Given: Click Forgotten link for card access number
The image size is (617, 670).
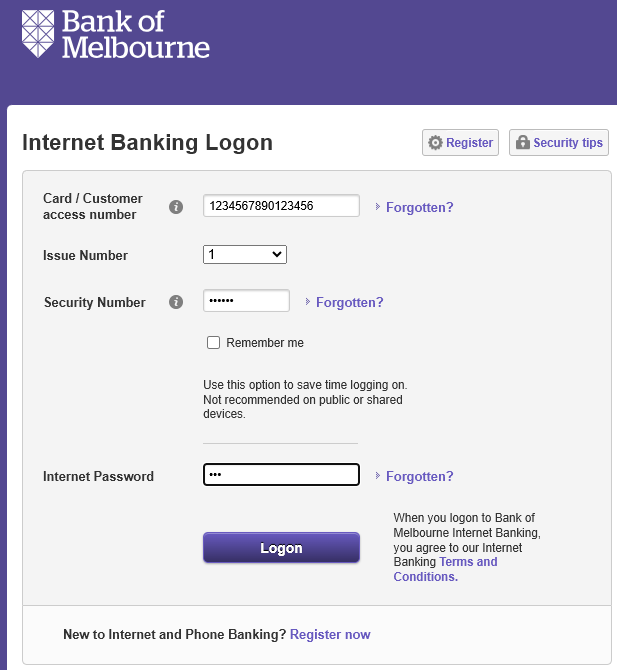Looking at the screenshot, I should pyautogui.click(x=420, y=207).
